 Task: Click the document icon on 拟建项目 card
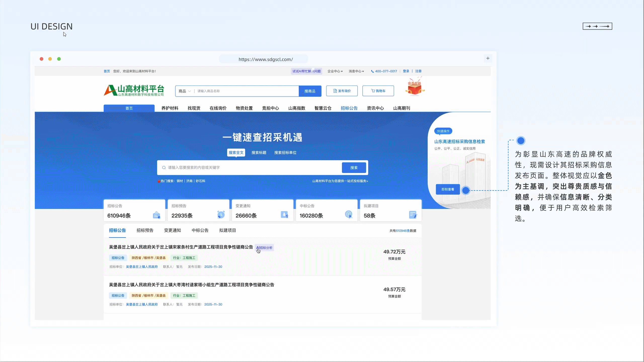413,215
